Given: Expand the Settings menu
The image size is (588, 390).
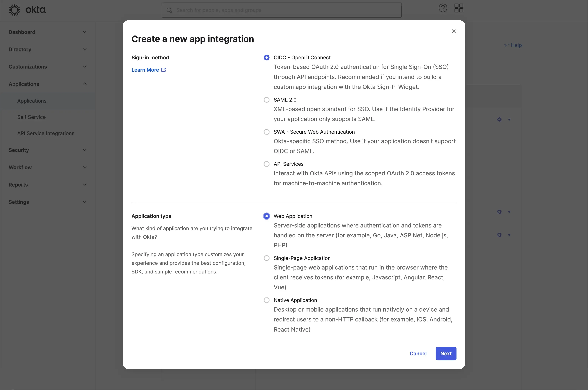Looking at the screenshot, I should [47, 201].
